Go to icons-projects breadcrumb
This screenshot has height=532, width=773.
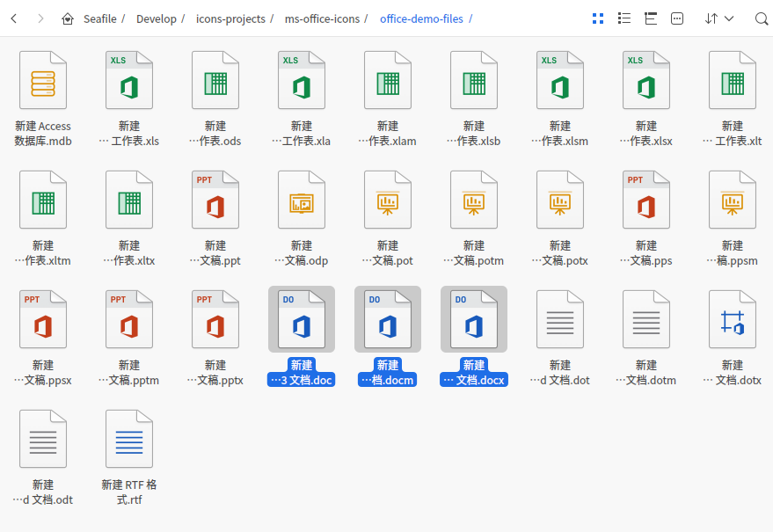[x=230, y=18]
